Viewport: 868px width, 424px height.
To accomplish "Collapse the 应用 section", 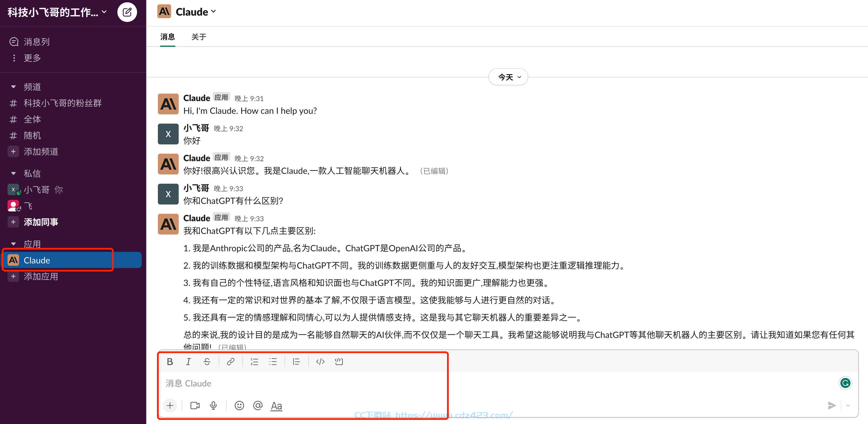I will [x=14, y=244].
